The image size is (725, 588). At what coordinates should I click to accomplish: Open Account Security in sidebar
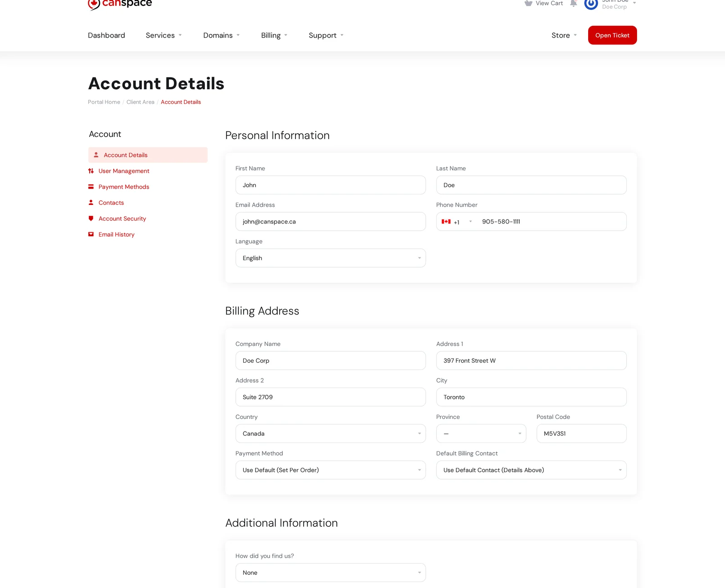pos(122,219)
